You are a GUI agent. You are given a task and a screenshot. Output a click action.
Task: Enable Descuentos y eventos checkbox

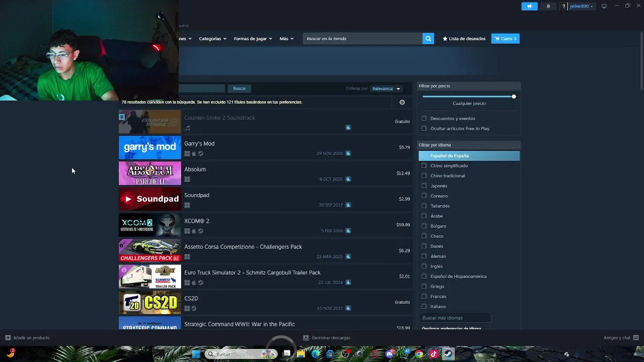coord(424,119)
